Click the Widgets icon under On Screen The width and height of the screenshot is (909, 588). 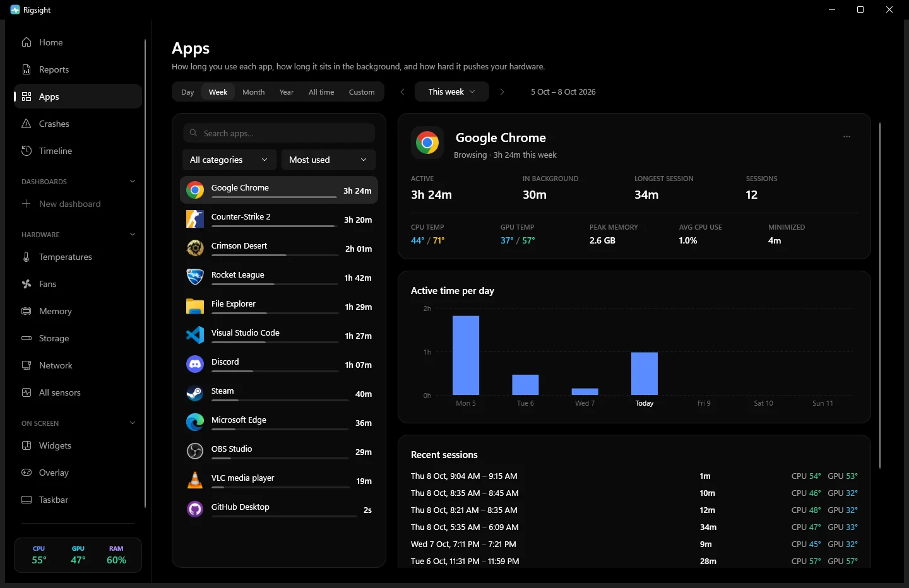pos(27,445)
